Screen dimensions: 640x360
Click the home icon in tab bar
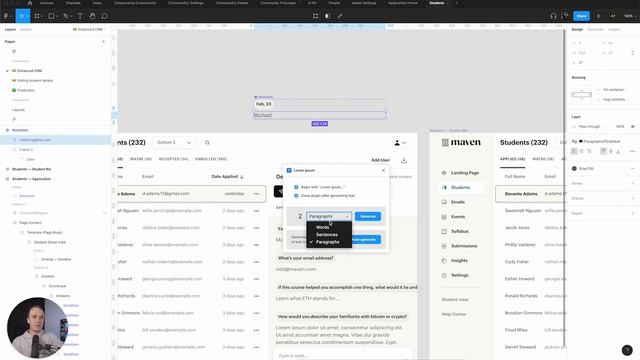(x=29, y=3)
